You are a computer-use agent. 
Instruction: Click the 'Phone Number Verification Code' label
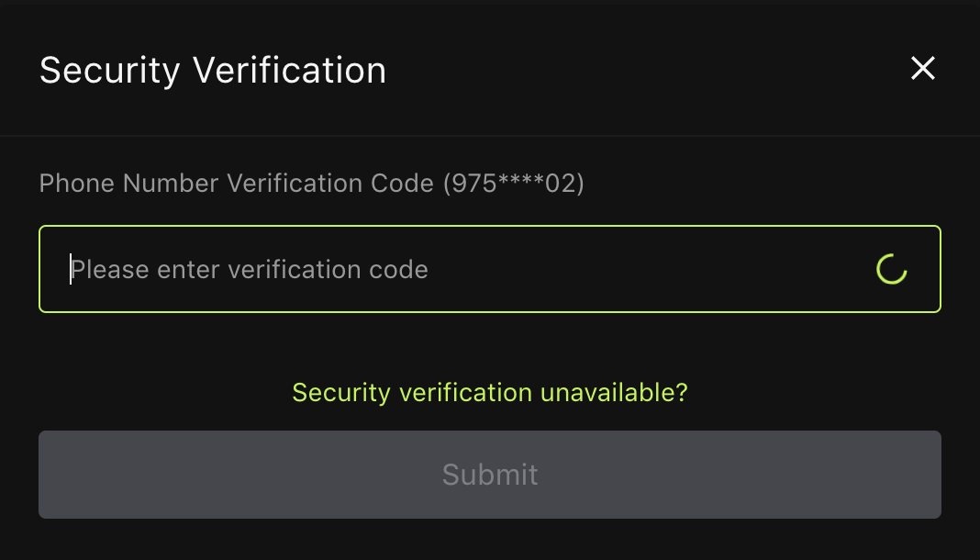(x=236, y=184)
